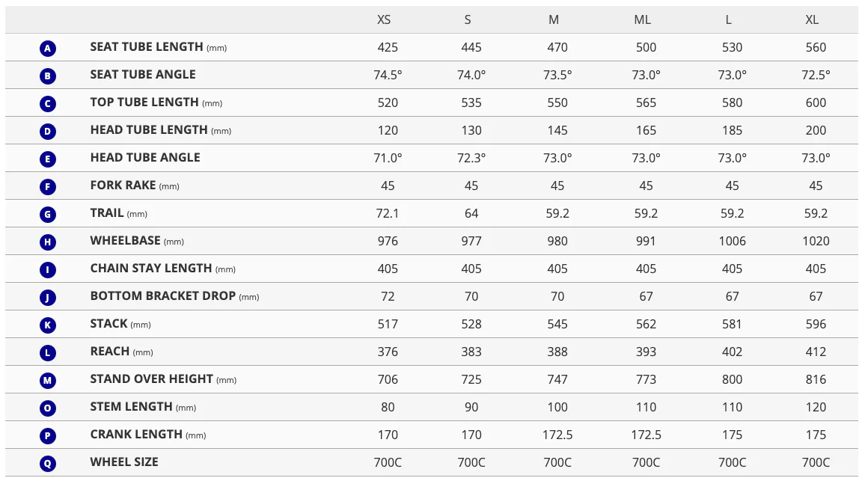
Task: Click the blue A circle icon
Action: coord(48,48)
